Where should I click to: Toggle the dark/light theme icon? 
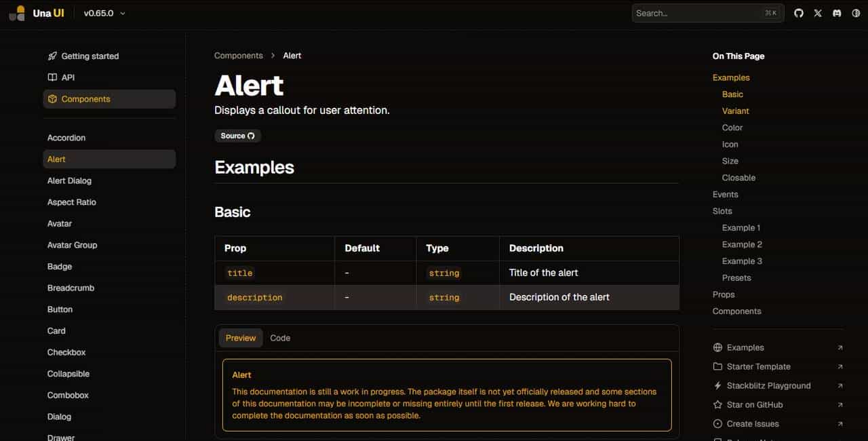click(856, 13)
